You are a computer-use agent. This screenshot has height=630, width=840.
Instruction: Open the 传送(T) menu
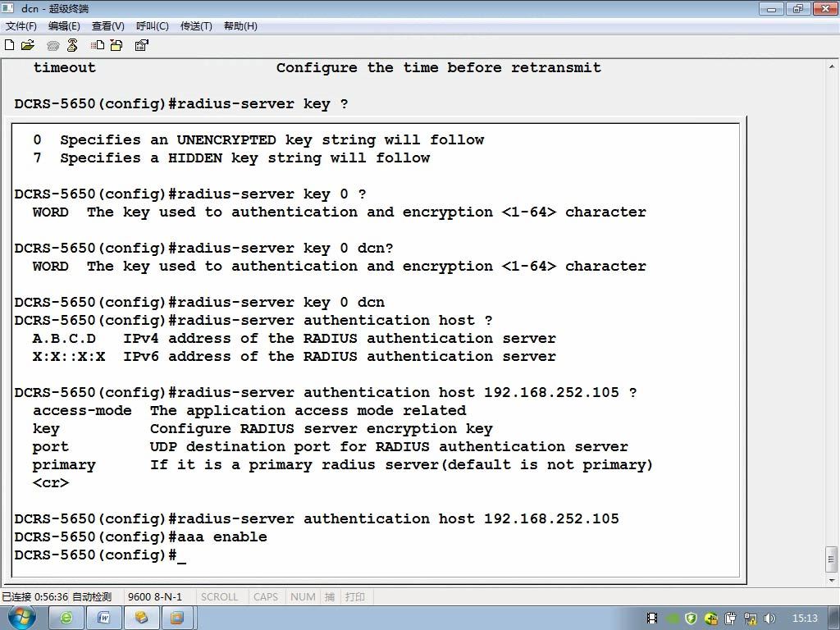(196, 25)
